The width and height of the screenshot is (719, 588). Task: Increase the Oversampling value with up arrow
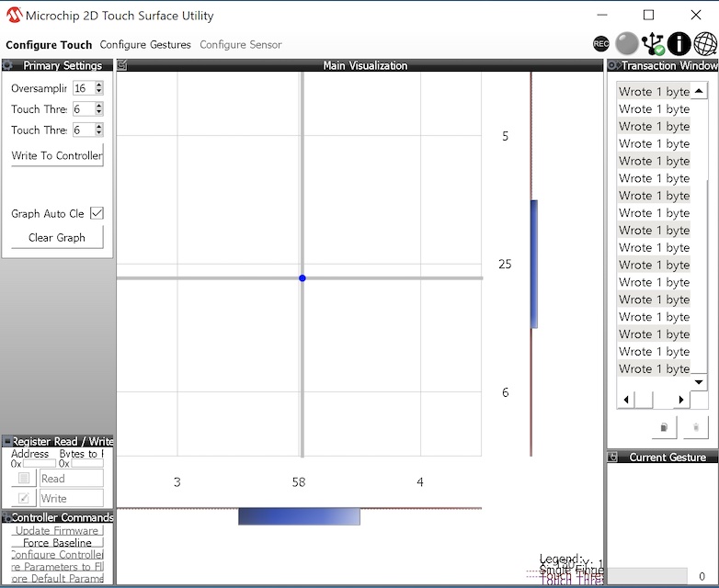99,85
